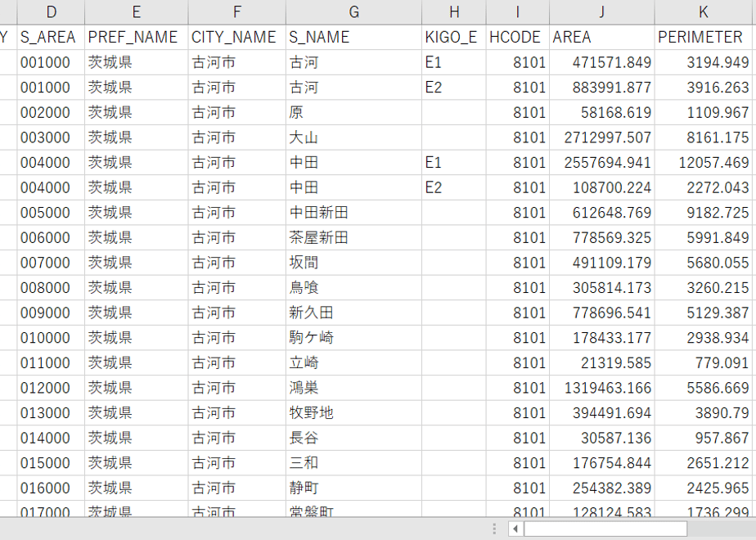Select the area cell 108700.224
This screenshot has width=756, height=540.
coord(601,187)
